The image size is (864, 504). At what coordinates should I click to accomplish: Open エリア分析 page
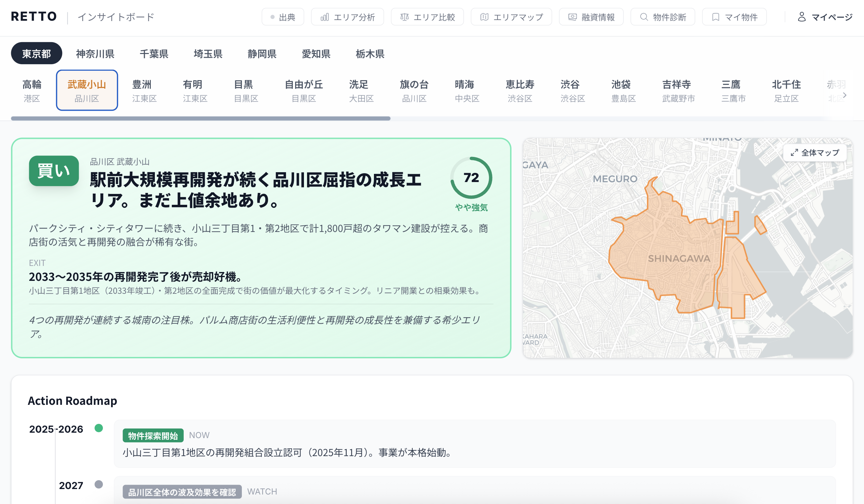click(347, 17)
